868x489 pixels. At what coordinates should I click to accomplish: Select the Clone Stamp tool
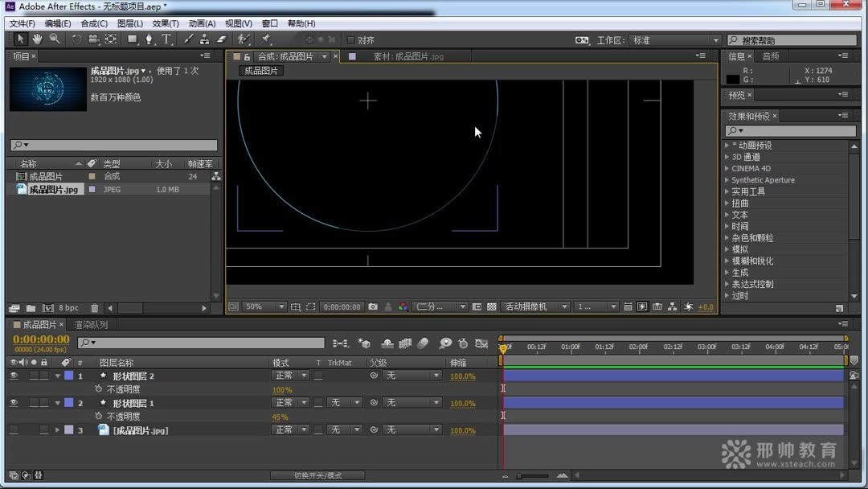(205, 39)
